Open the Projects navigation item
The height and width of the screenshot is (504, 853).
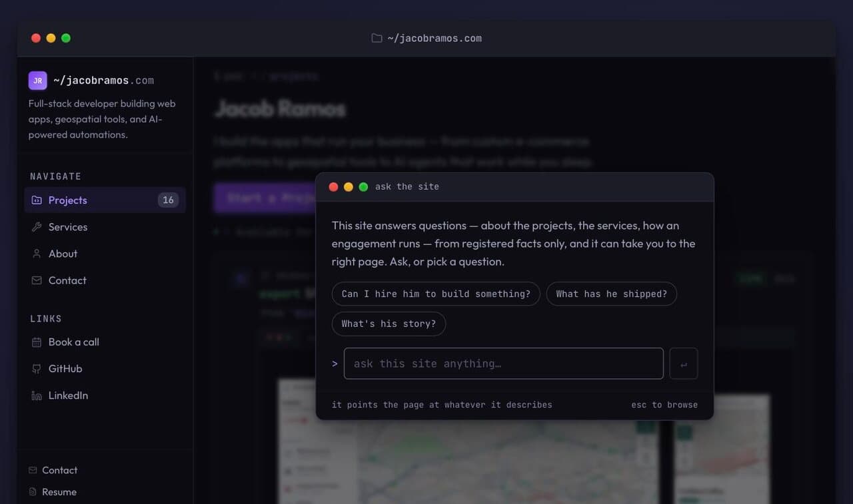tap(105, 200)
